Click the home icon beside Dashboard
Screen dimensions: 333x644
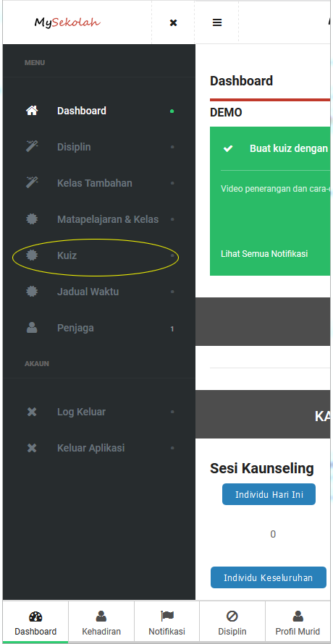pos(32,111)
